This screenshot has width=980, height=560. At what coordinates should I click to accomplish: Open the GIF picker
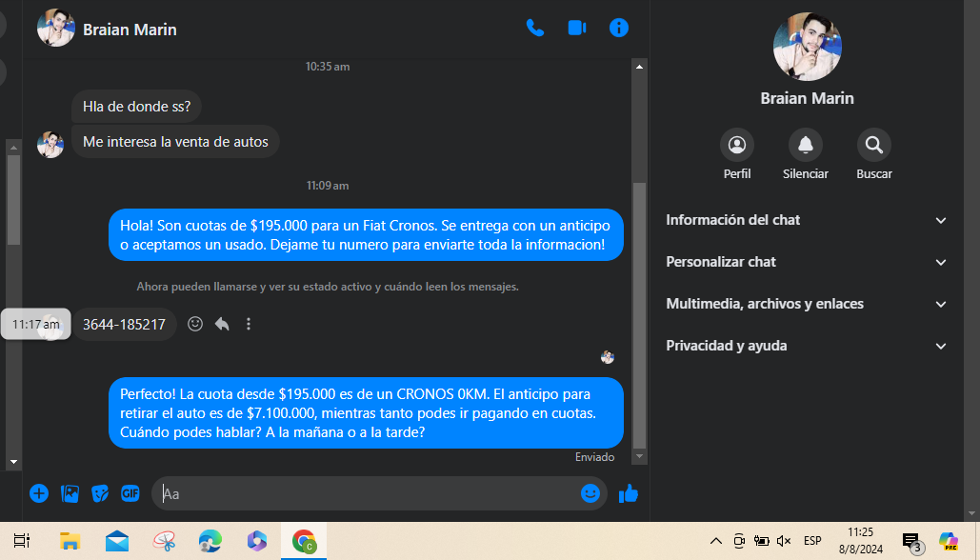pyautogui.click(x=130, y=493)
